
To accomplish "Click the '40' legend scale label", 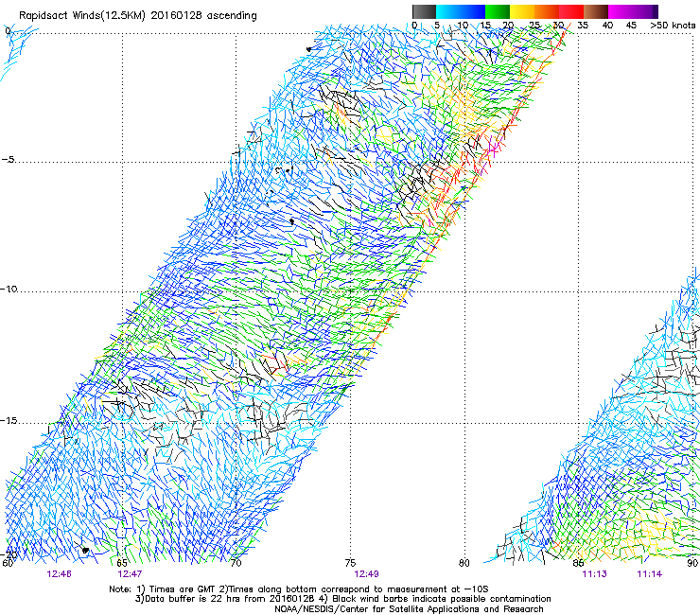I will (607, 26).
